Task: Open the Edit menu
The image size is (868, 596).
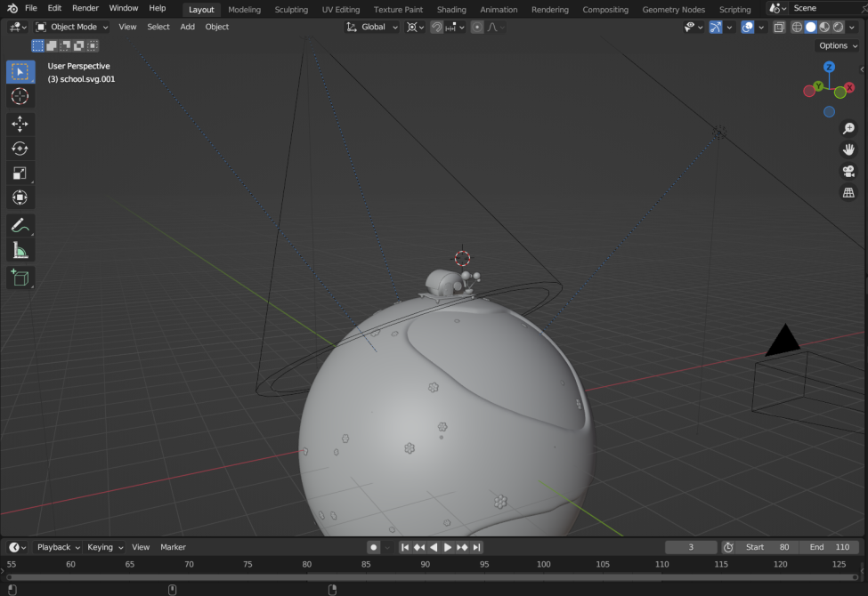Action: click(x=54, y=8)
